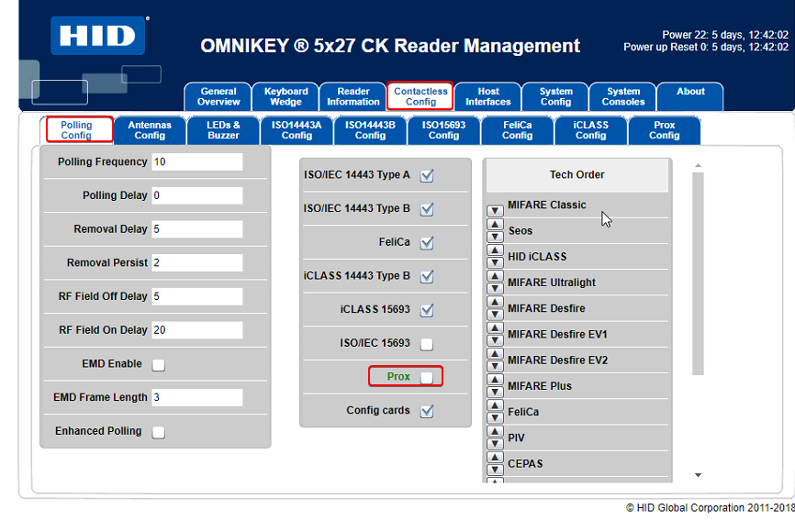Open the General Overview tab
Image resolution: width=795 pixels, height=532 pixels.
[x=218, y=96]
